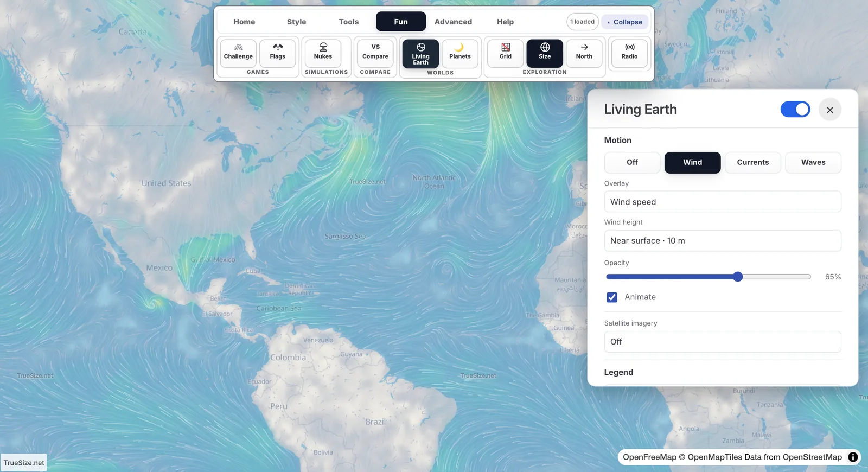Open the Challenge game tool
The image size is (868, 472).
238,53
